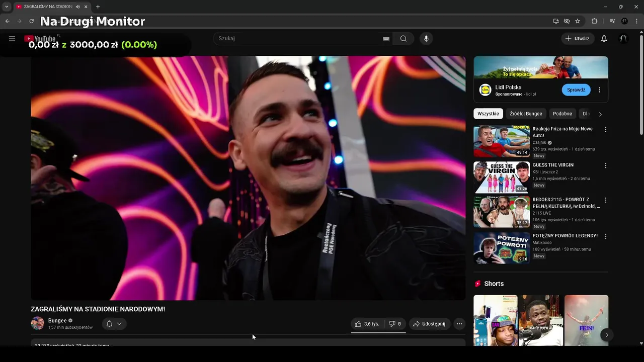Select the Wszystkie filter chip
This screenshot has width=644, height=362.
coord(488,114)
